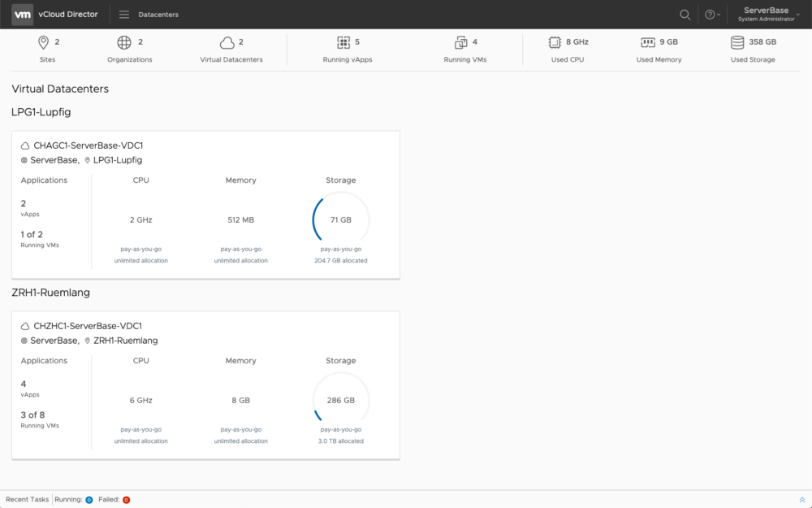Select the Datacenters header label

click(x=158, y=15)
